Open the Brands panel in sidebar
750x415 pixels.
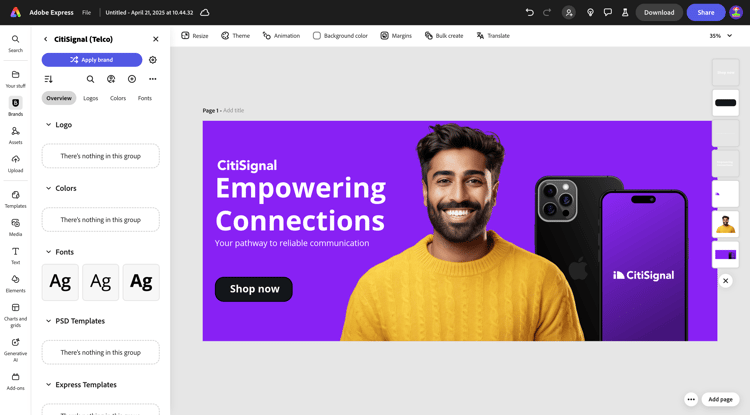(15, 107)
